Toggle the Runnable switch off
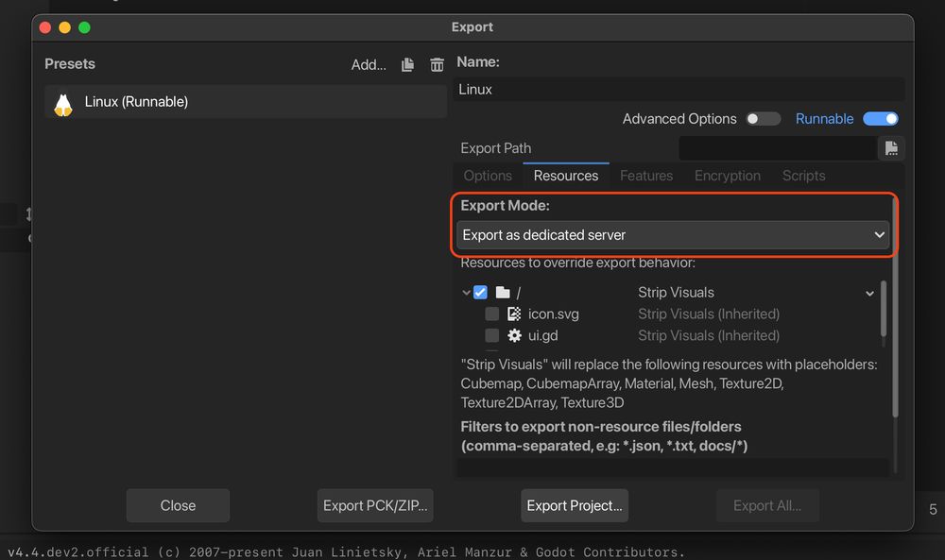 tap(881, 119)
